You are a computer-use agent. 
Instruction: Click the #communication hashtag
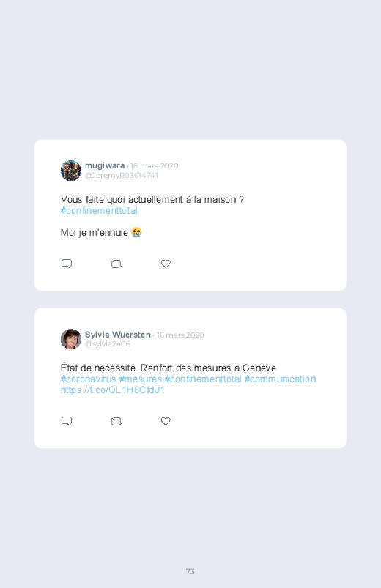coord(280,379)
